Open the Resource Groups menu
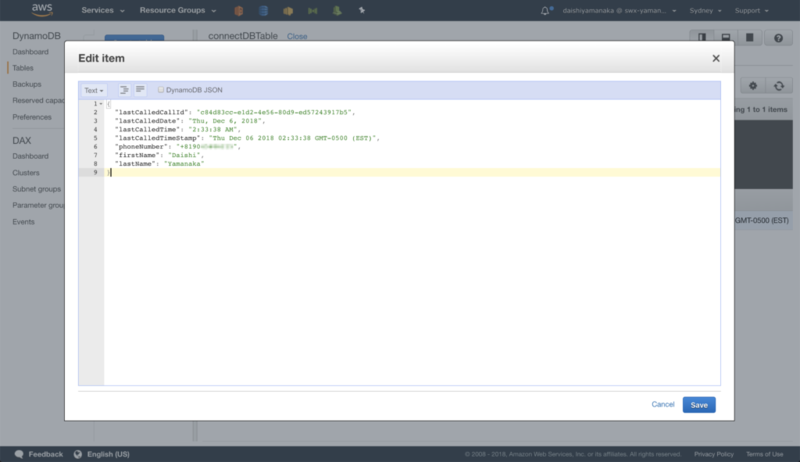The image size is (800, 462). pyautogui.click(x=178, y=10)
